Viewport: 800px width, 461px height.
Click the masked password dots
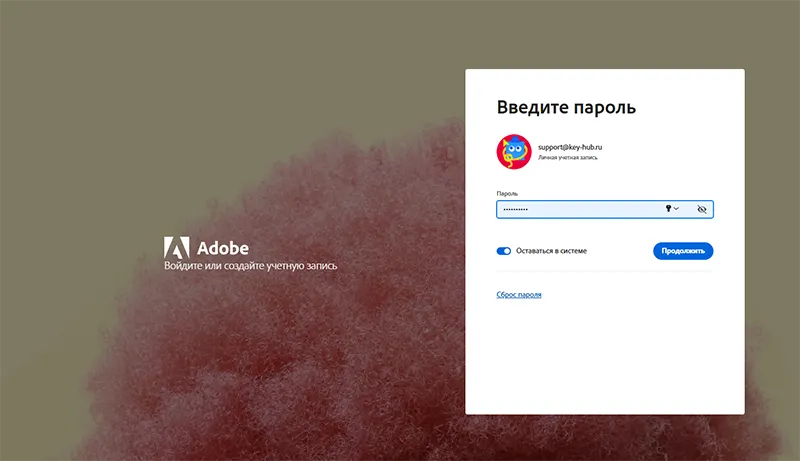pyautogui.click(x=515, y=209)
